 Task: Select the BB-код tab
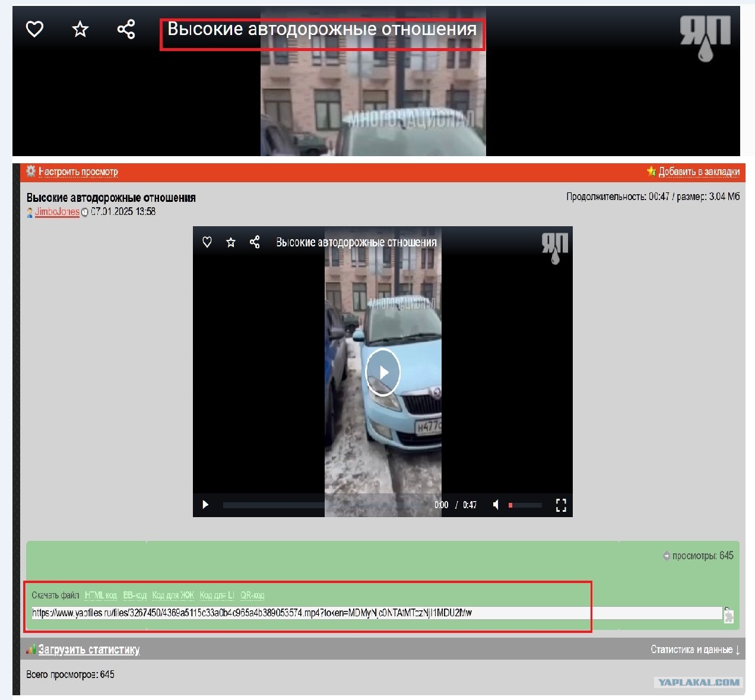[135, 595]
